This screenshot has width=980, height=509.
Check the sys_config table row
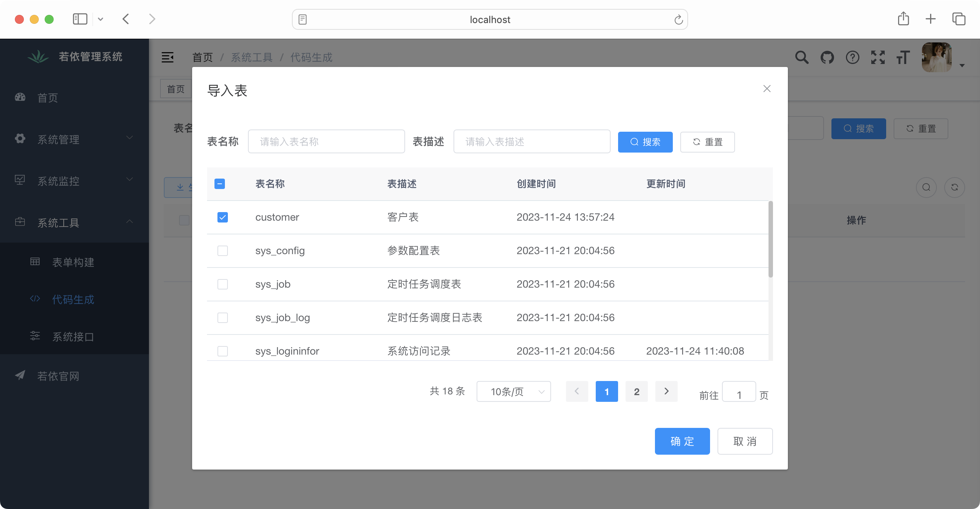tap(223, 250)
